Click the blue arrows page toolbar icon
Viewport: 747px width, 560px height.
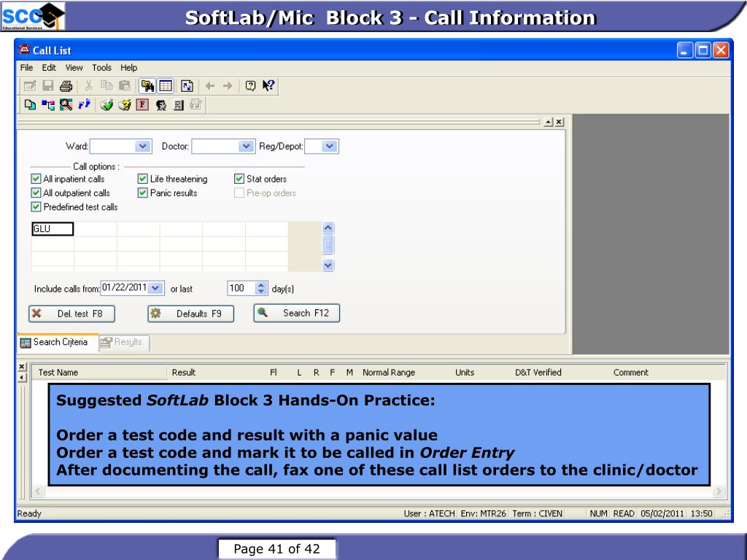(x=187, y=86)
